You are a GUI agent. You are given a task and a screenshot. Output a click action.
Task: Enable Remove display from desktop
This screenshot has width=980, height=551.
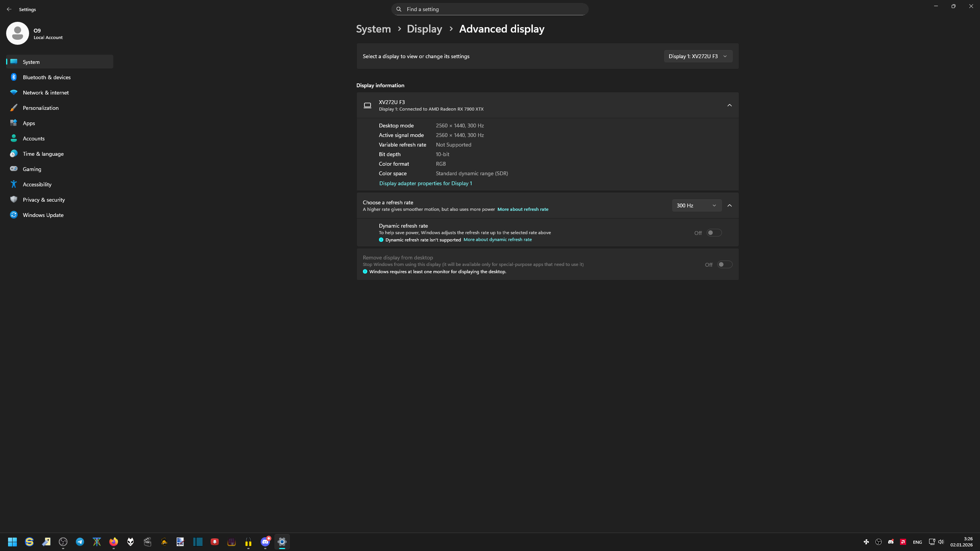[725, 264]
